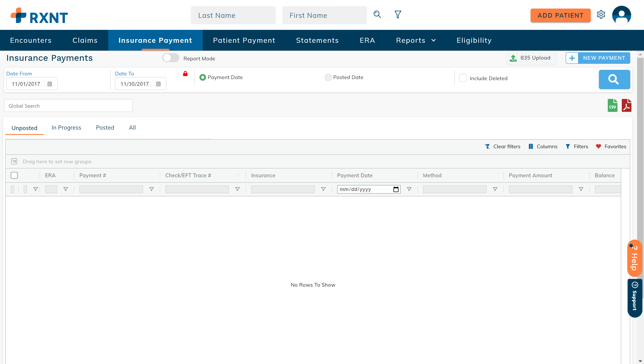644x364 pixels.
Task: Toggle Report Mode switch
Action: point(171,58)
